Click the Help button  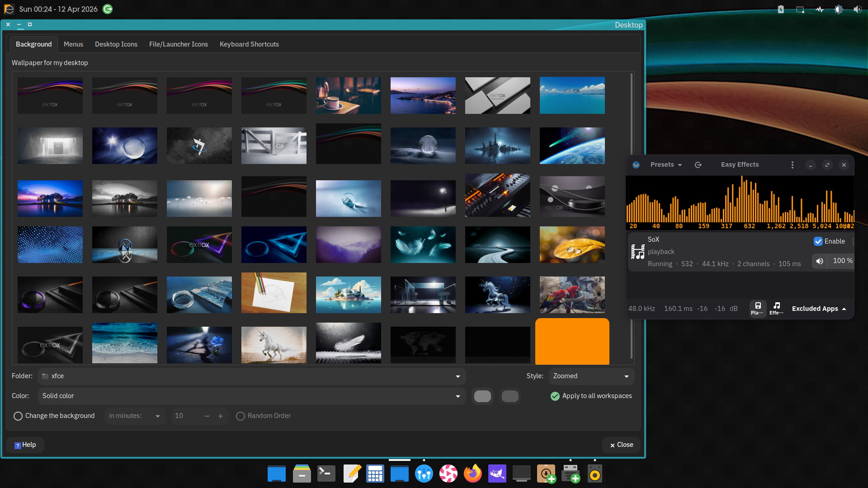(25, 445)
